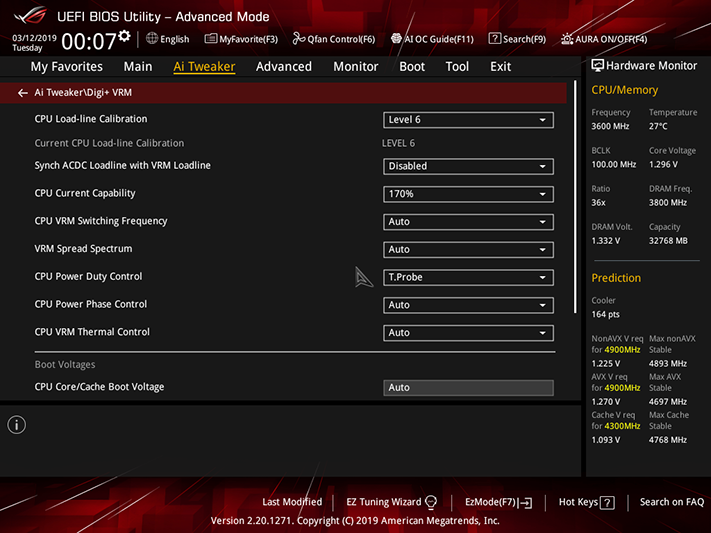
Task: Switch to My Favorites tab
Action: (x=67, y=67)
